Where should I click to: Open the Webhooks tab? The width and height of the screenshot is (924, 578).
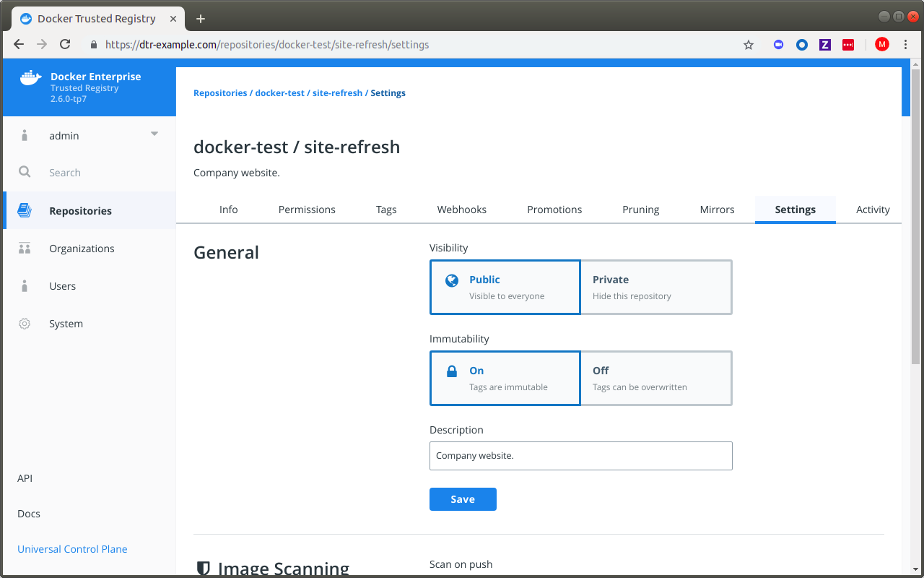click(x=461, y=210)
